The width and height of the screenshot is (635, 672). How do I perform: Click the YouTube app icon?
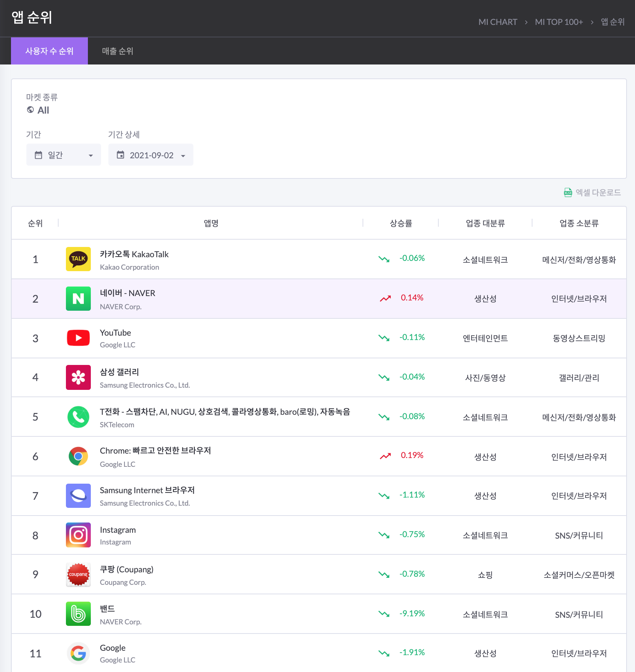tap(78, 338)
